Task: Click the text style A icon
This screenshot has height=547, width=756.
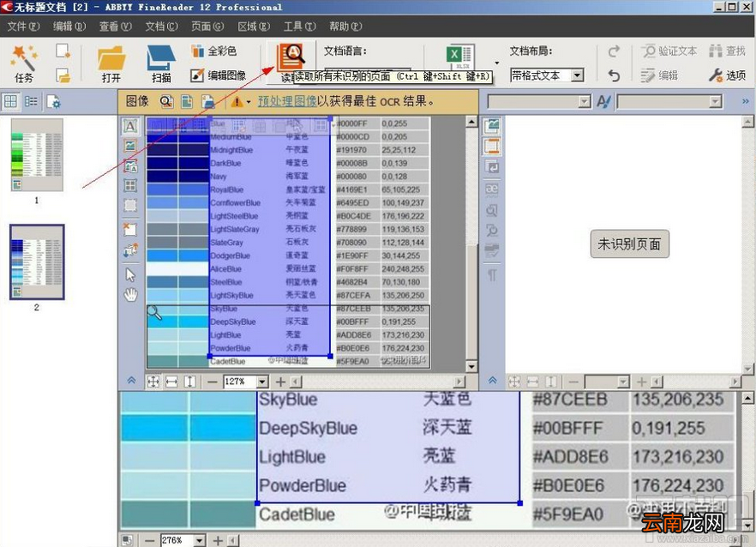Action: coord(603,101)
